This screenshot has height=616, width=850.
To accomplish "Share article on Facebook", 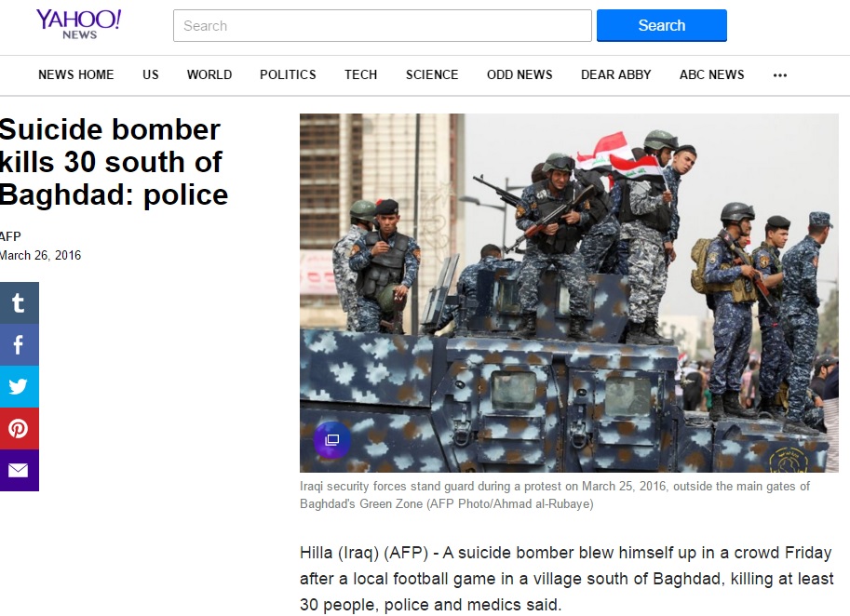I will pyautogui.click(x=19, y=344).
